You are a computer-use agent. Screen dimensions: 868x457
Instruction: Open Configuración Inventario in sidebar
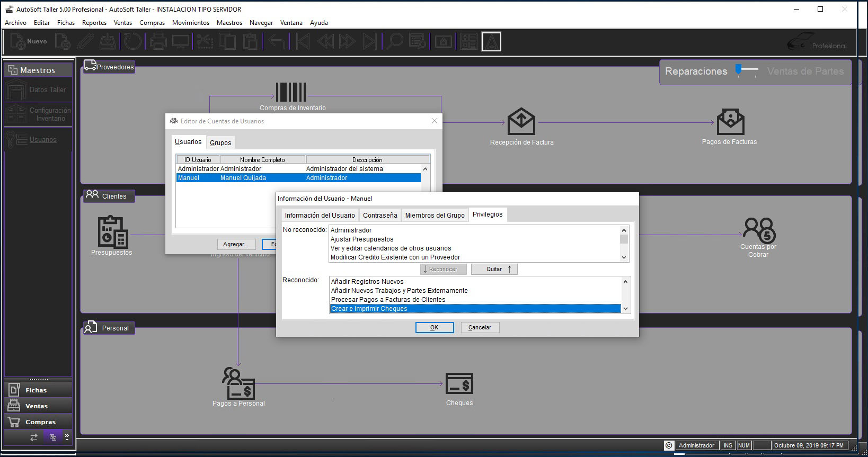(38, 114)
